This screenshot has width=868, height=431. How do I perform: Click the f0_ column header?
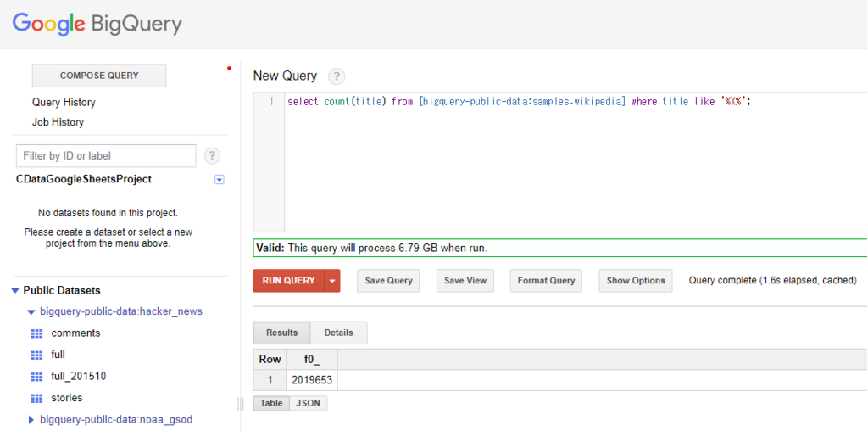click(312, 360)
